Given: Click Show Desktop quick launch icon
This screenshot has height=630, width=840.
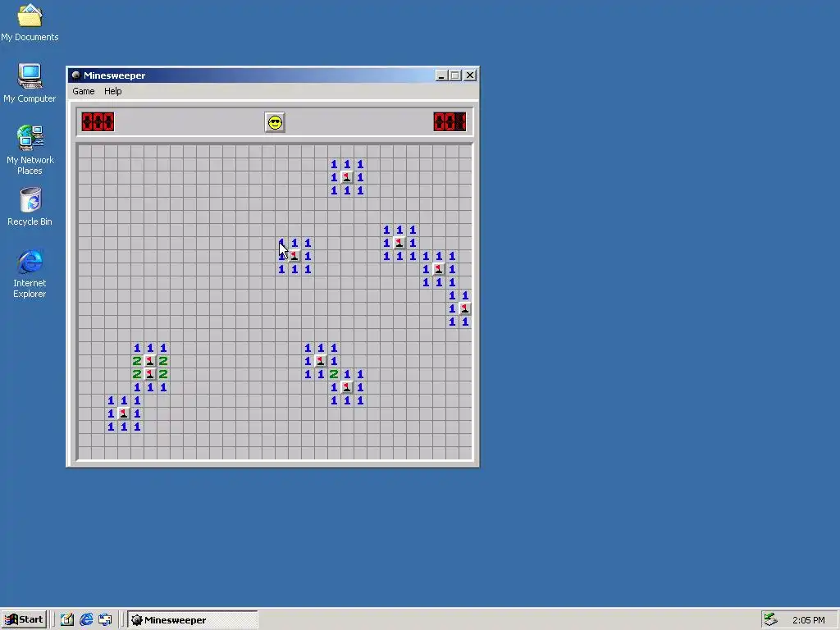Looking at the screenshot, I should [x=67, y=620].
